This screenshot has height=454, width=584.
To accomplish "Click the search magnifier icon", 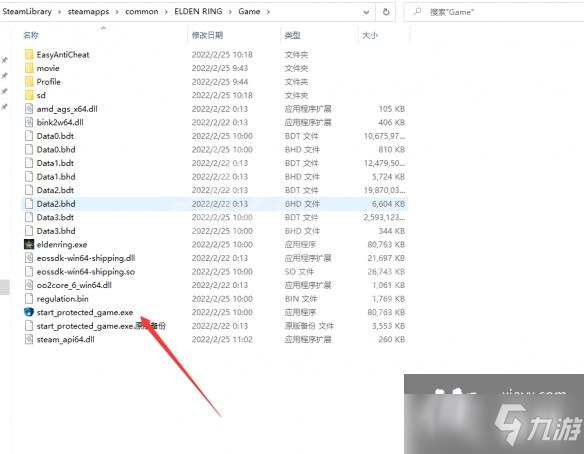I will [418, 12].
